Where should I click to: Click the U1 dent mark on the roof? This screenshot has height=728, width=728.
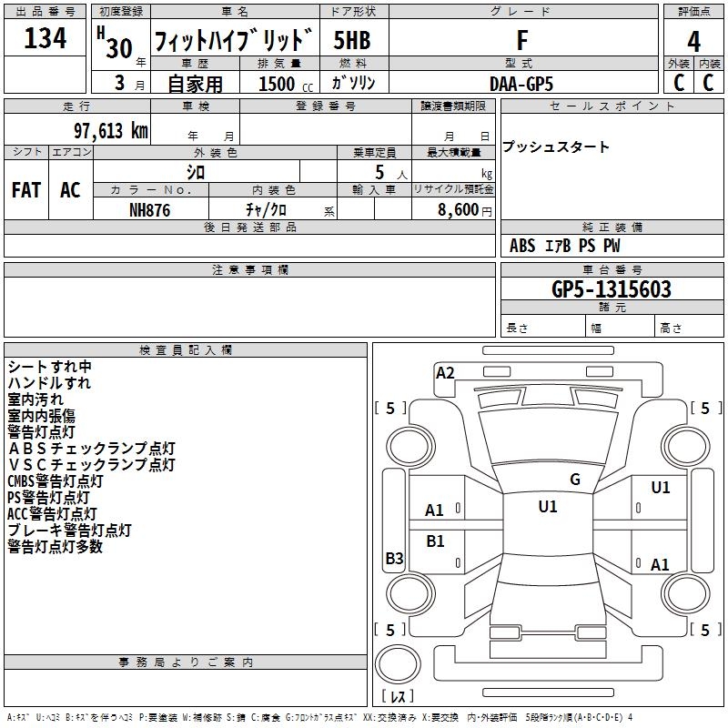(547, 507)
